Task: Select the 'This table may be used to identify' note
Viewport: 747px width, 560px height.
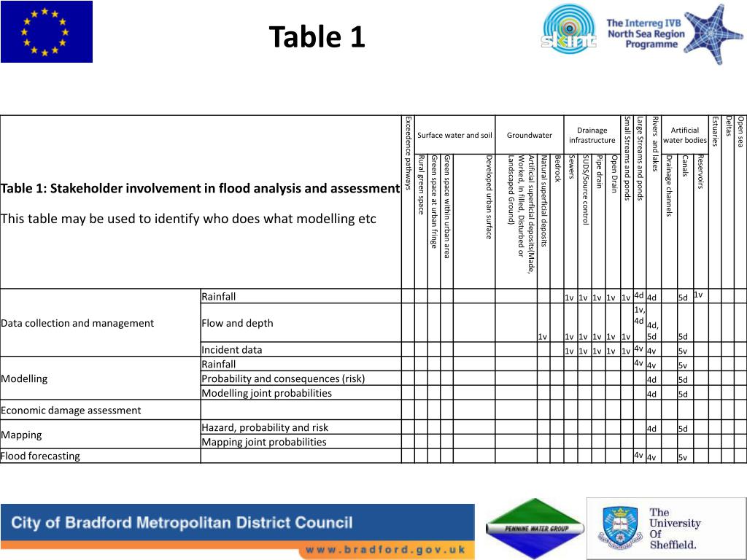Action: (x=188, y=219)
